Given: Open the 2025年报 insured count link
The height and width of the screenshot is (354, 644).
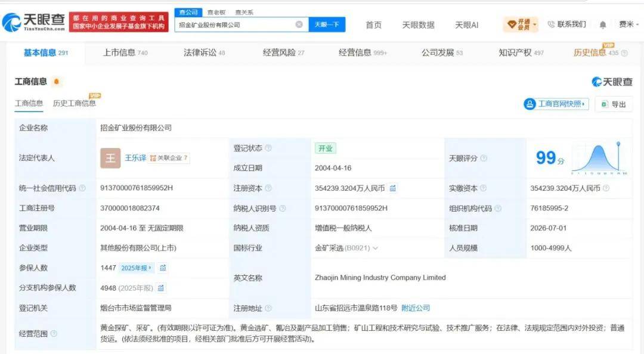Looking at the screenshot, I should [136, 268].
